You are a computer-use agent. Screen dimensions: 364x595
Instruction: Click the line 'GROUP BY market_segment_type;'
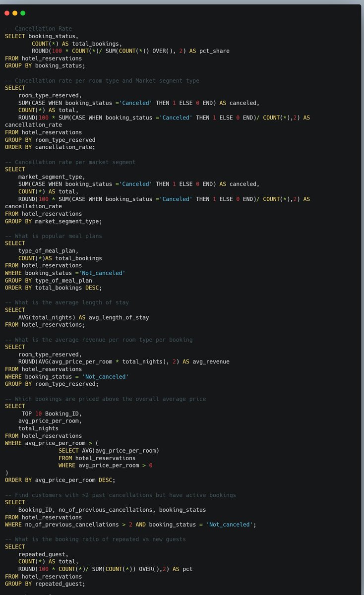54,221
